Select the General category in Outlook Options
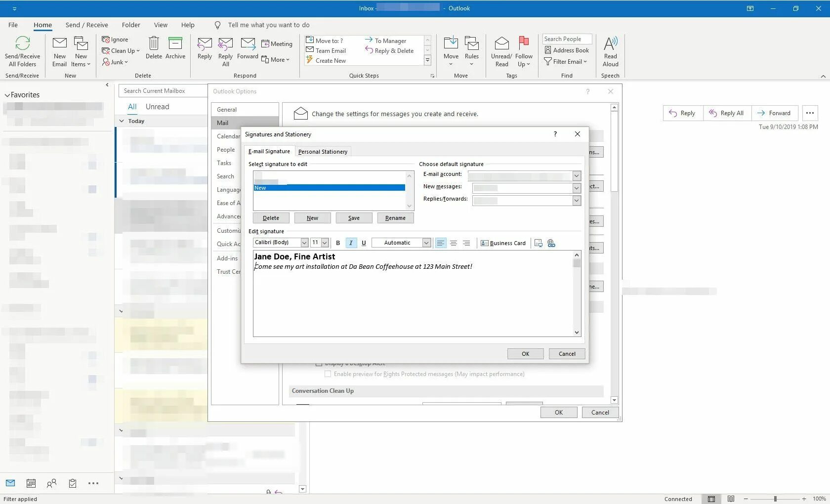The image size is (830, 504). pyautogui.click(x=245, y=110)
